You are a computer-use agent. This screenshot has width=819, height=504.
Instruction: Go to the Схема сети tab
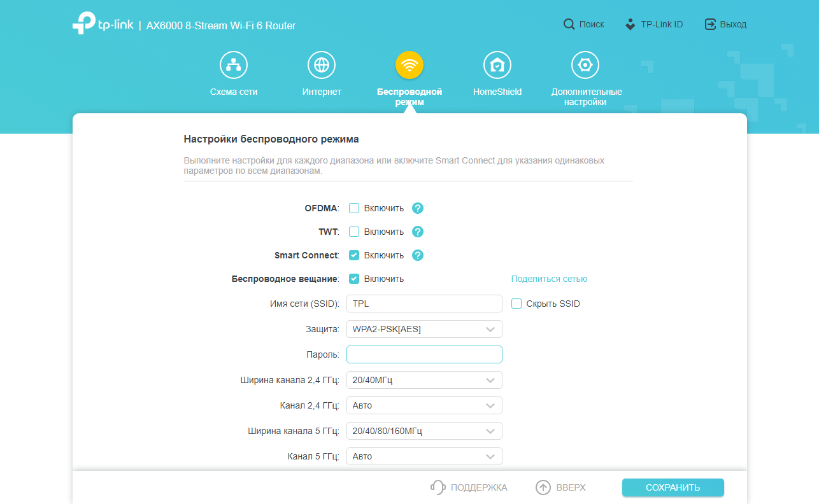coord(234,92)
